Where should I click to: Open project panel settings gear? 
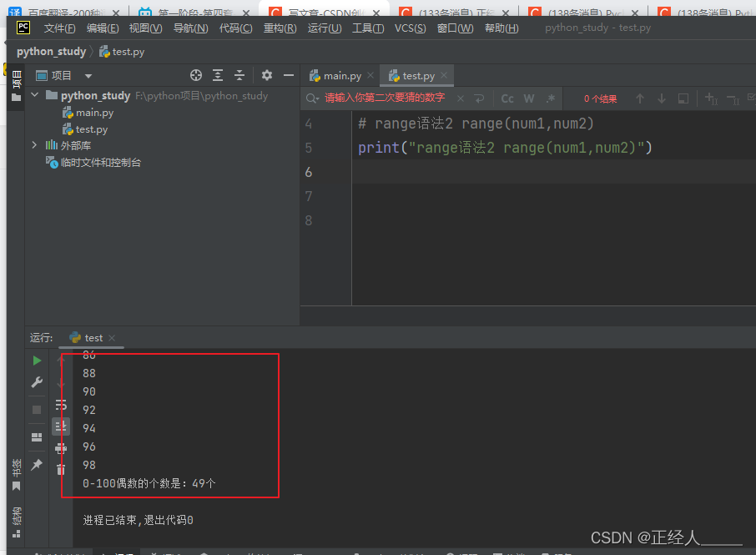pyautogui.click(x=267, y=75)
